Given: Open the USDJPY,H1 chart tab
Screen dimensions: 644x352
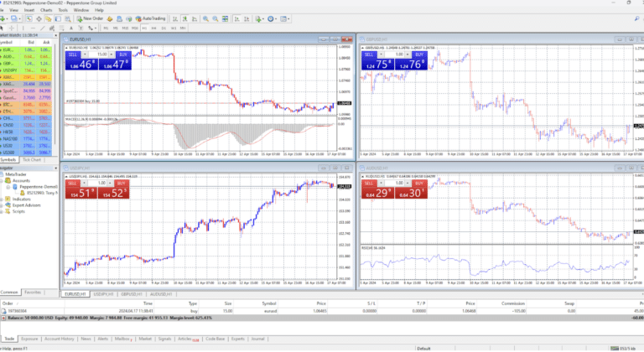Looking at the screenshot, I should click(105, 295).
